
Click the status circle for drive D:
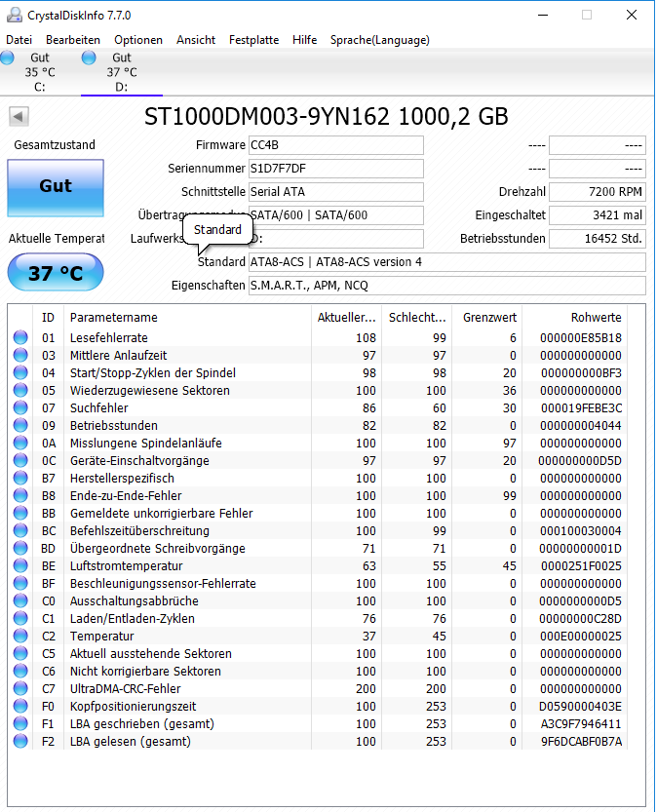click(x=89, y=58)
